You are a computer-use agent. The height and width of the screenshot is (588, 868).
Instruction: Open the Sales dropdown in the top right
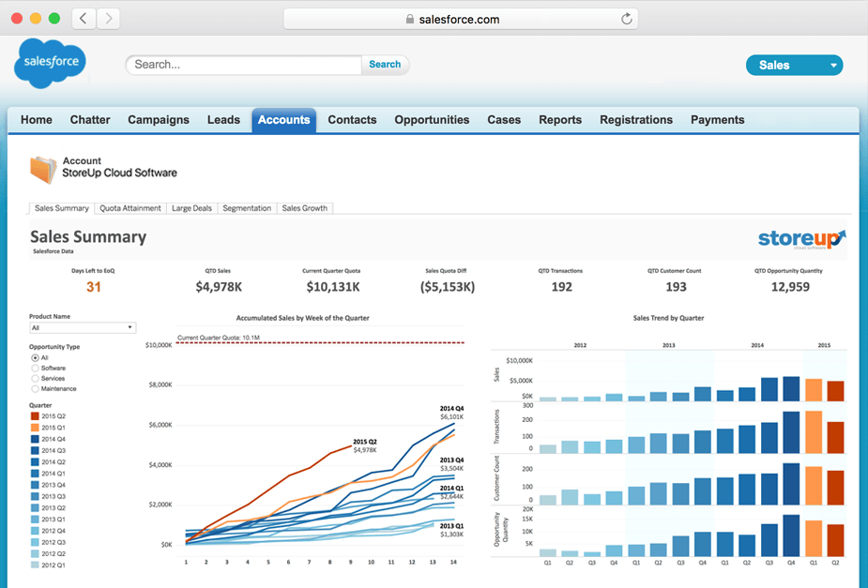click(x=794, y=65)
